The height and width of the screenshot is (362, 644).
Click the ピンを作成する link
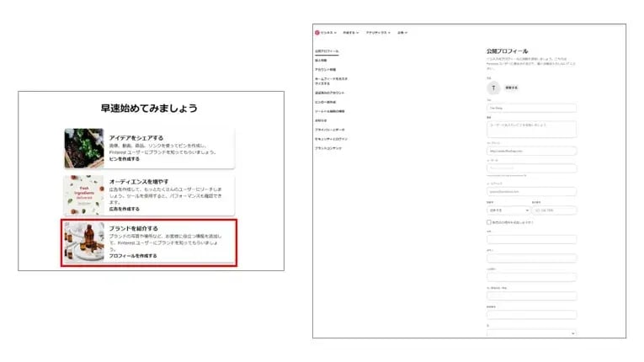[125, 159]
